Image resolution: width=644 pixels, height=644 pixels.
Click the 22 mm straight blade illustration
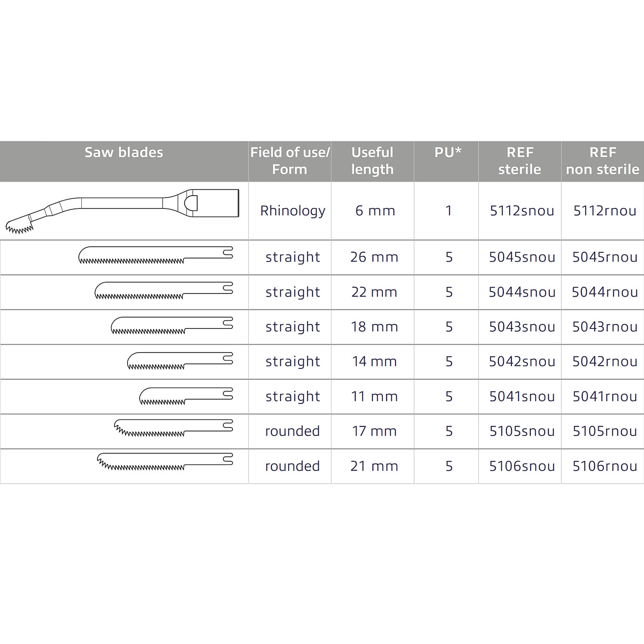(x=164, y=291)
